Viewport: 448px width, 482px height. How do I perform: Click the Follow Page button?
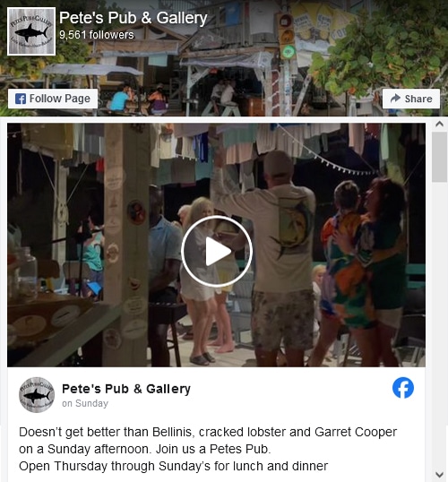coord(53,99)
